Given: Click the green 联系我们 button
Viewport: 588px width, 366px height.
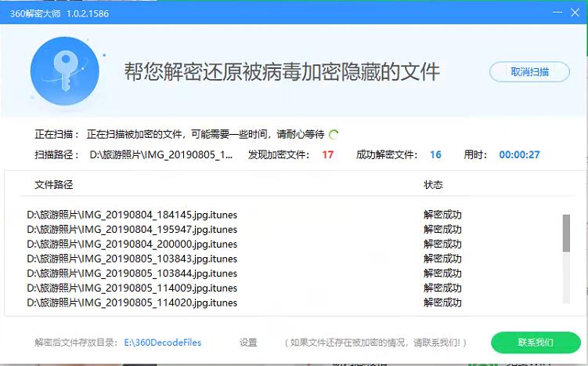Looking at the screenshot, I should tap(536, 342).
